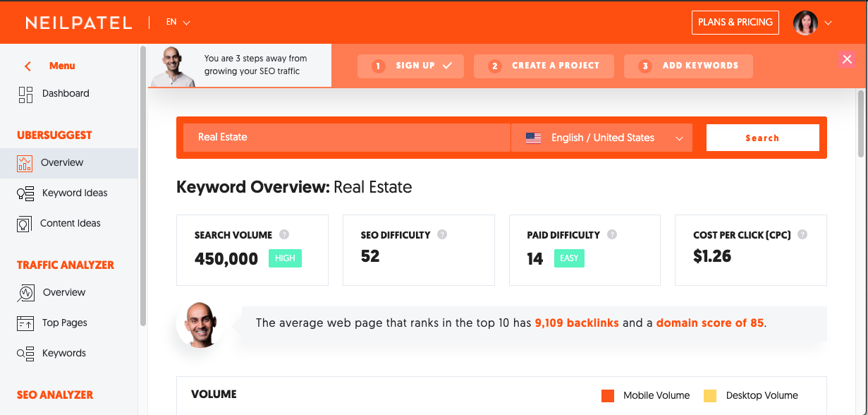868x415 pixels.
Task: Open the EN language dropdown
Action: 178,23
